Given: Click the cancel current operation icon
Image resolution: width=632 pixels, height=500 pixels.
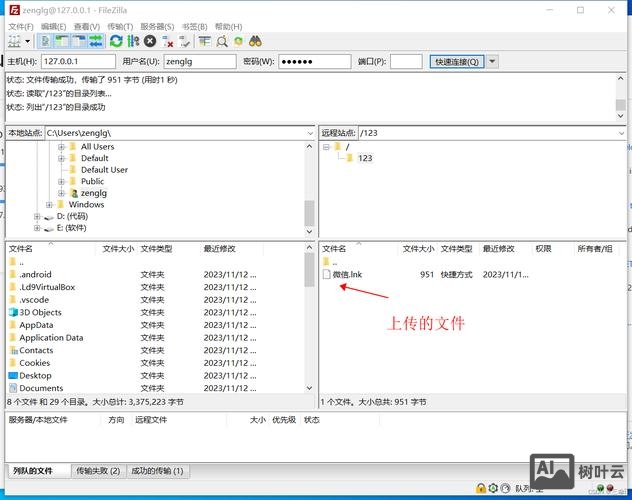Looking at the screenshot, I should pyautogui.click(x=149, y=41).
